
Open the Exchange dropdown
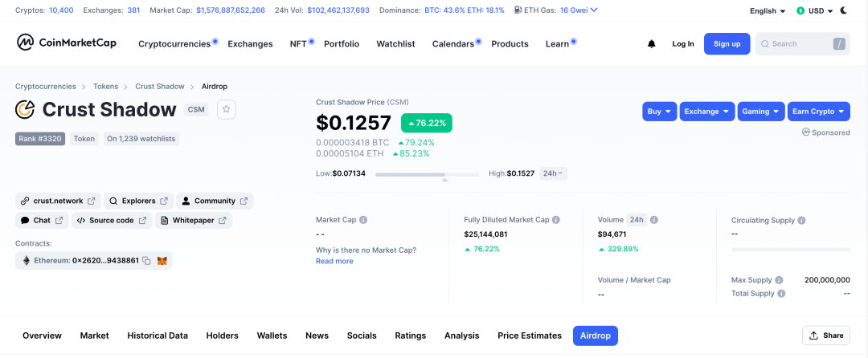pyautogui.click(x=707, y=111)
